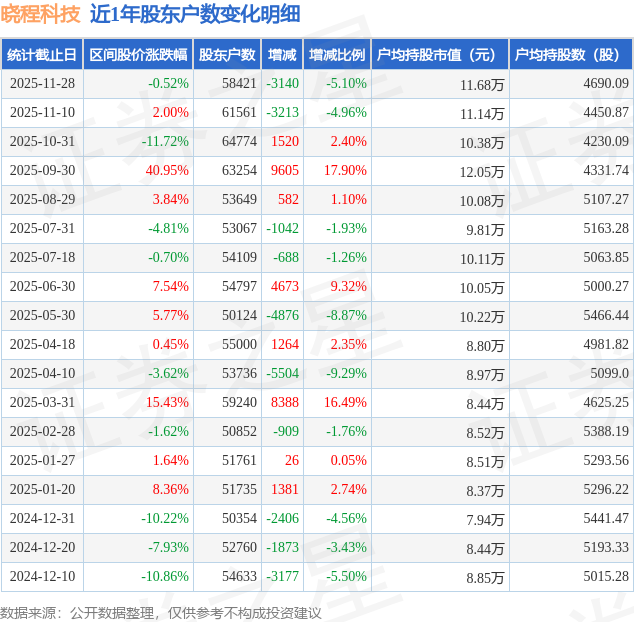Click the 2024-12-10 date cell
The height and width of the screenshot is (622, 634).
pos(42,576)
